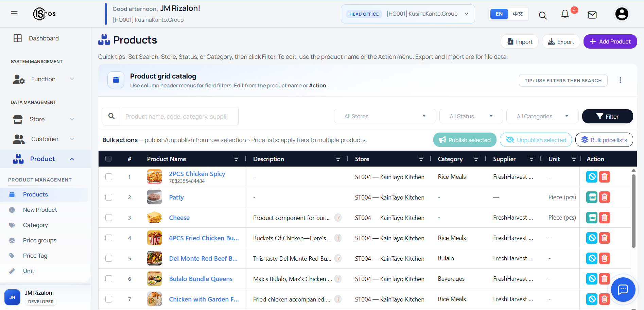Image resolution: width=644 pixels, height=310 pixels.
Task: Open Price groups in sidebar
Action: coord(39,240)
